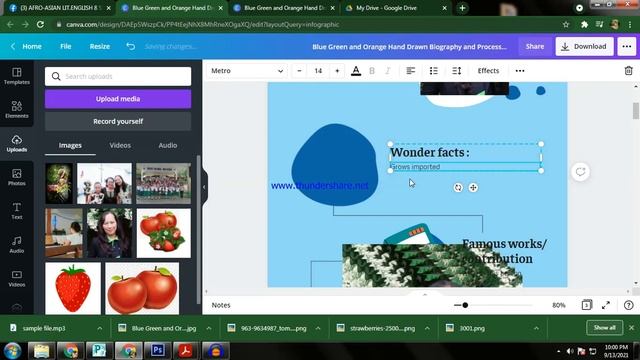Image resolution: width=640 pixels, height=360 pixels.
Task: Click the Effects button
Action: (x=488, y=71)
